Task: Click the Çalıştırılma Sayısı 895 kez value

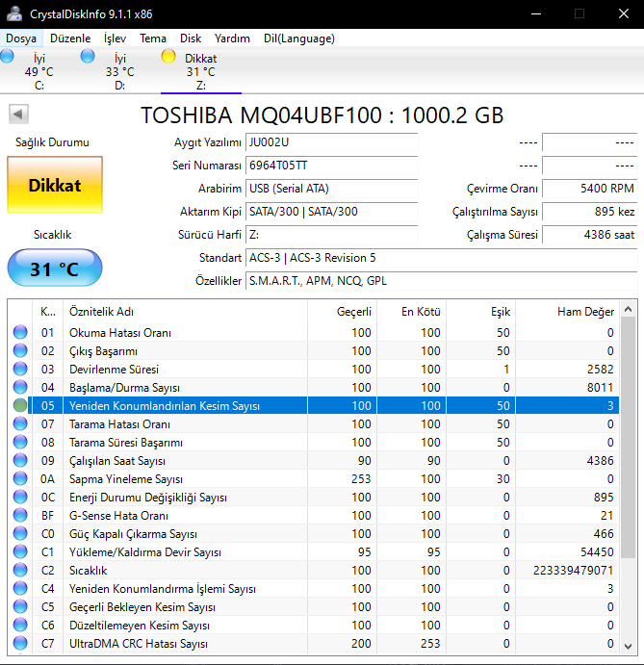Action: click(x=590, y=211)
